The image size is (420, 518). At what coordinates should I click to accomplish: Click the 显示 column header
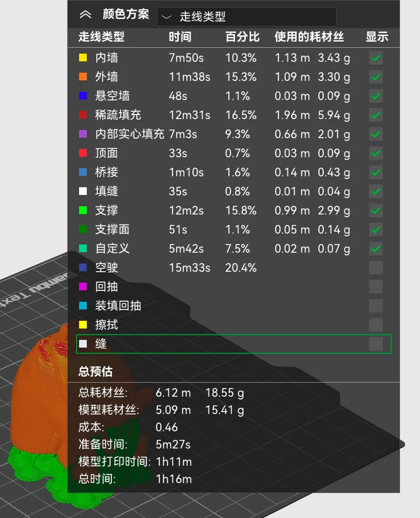[x=377, y=37]
